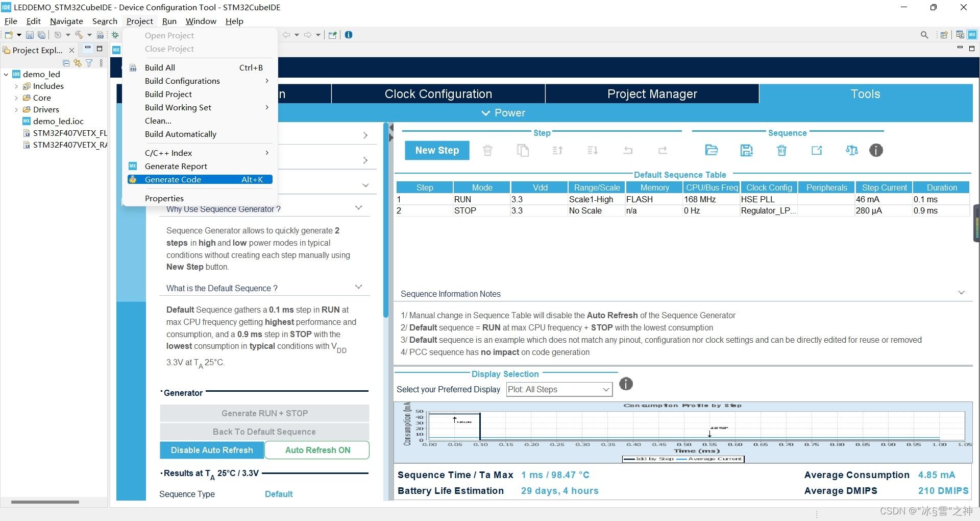
Task: Open Properties from Project menu
Action: point(200,198)
